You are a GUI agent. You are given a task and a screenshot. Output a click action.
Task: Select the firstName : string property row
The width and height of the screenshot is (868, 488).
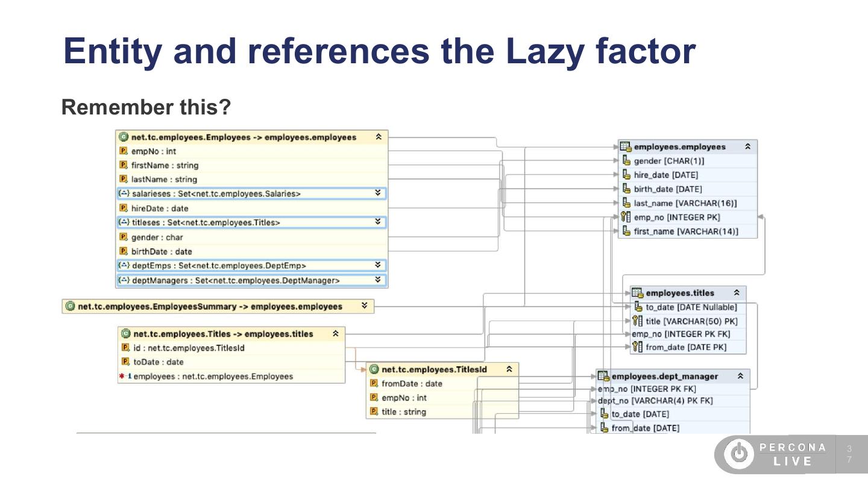(x=165, y=165)
